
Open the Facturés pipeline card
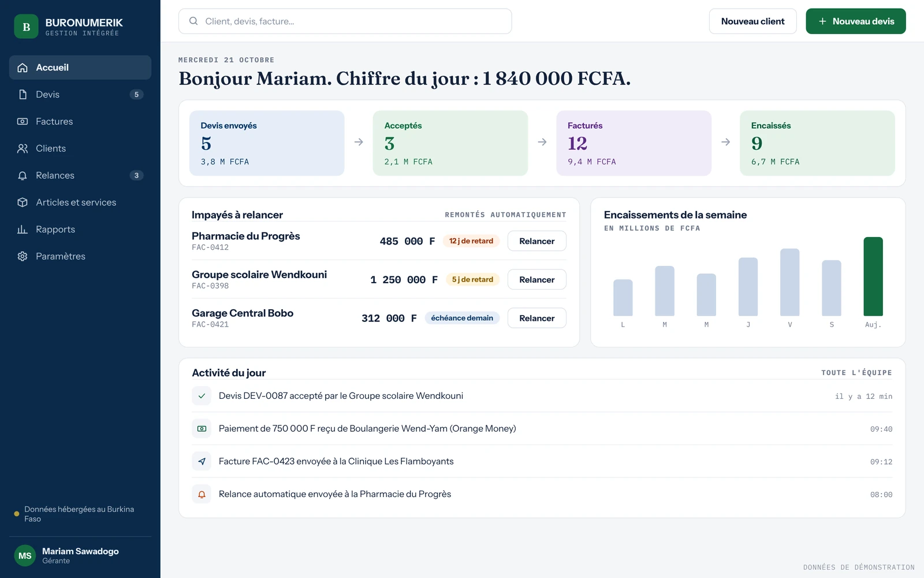[634, 143]
